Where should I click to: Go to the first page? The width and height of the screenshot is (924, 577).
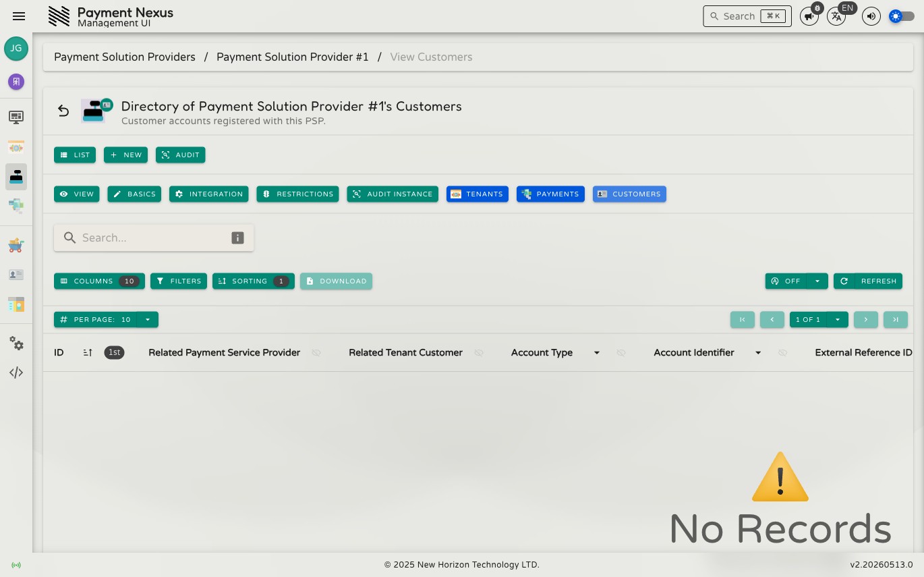743,319
